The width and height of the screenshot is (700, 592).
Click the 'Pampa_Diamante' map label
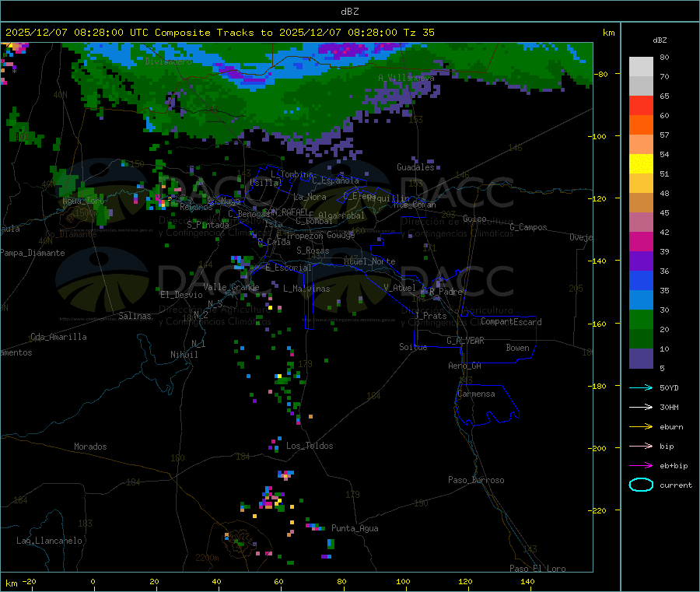(33, 253)
